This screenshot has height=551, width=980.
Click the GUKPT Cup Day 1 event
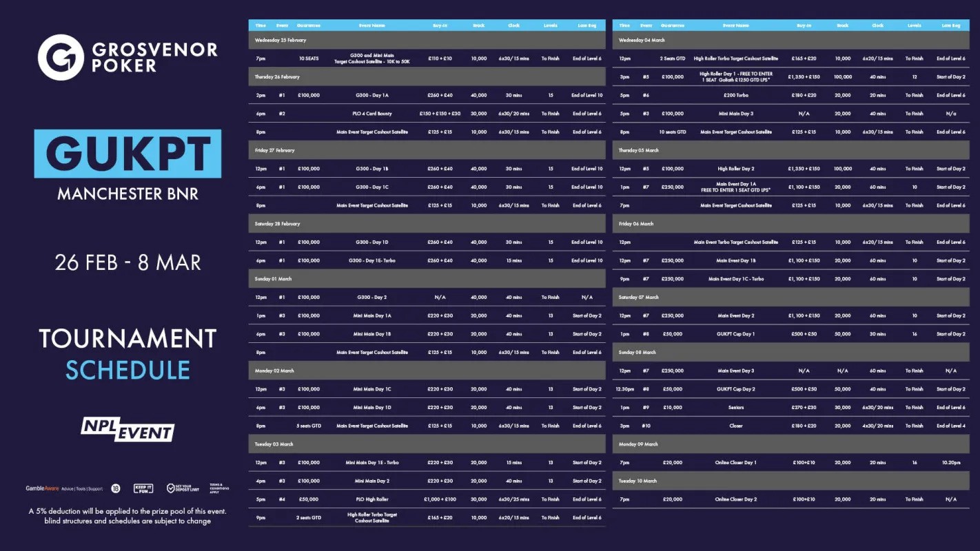click(736, 334)
